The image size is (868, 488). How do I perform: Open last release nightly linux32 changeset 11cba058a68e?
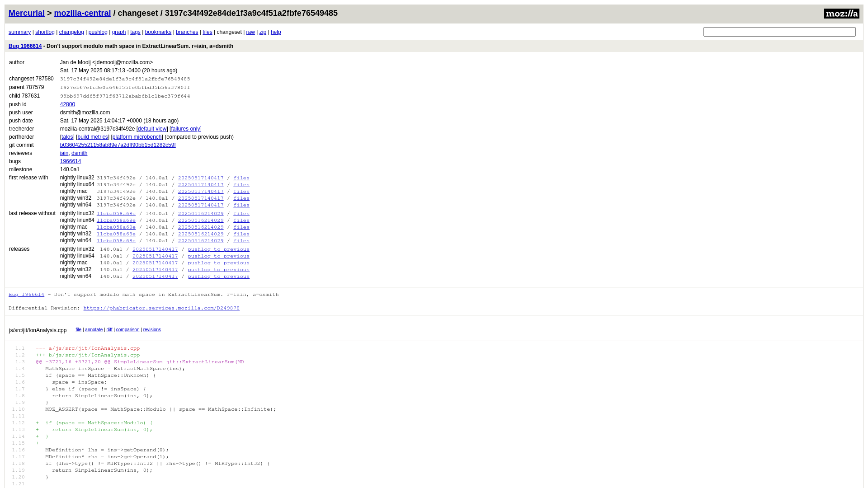tap(116, 214)
